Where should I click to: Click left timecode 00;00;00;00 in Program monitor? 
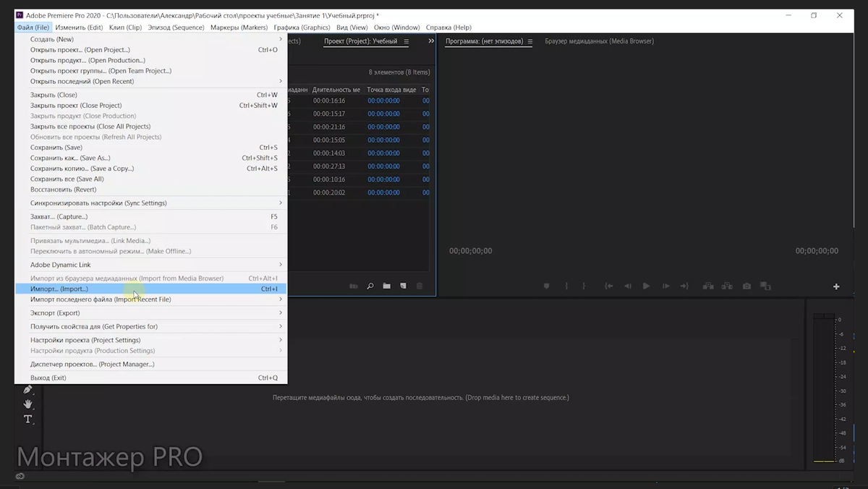(x=471, y=251)
